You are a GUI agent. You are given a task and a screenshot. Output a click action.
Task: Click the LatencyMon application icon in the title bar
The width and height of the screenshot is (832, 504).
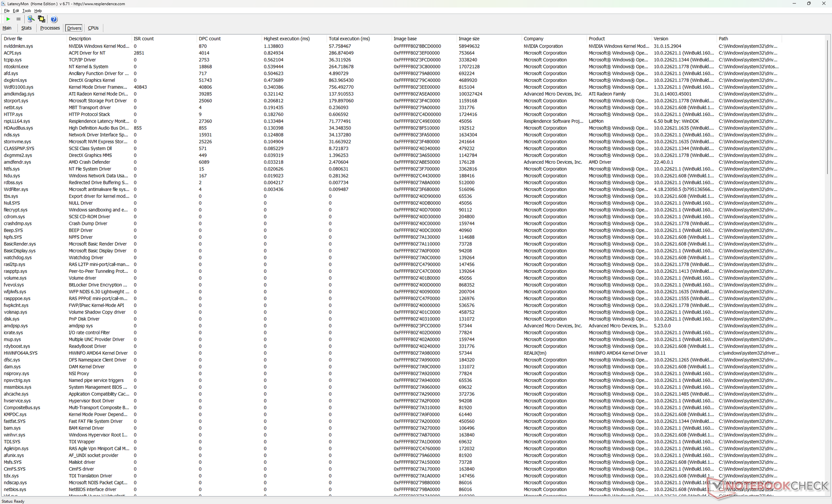click(x=3, y=3)
